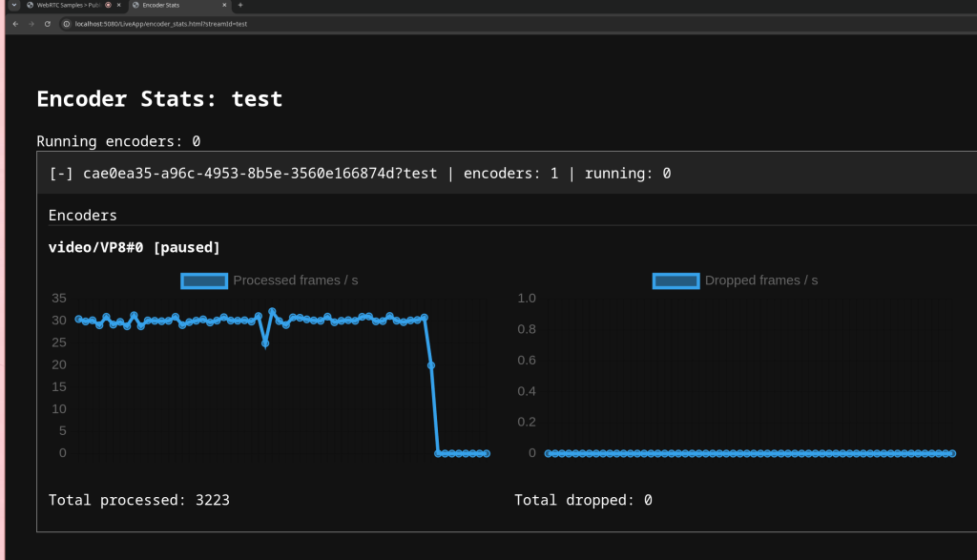Click the 20 fps data point on the drop
Viewport: 977px width, 560px height.
(x=431, y=365)
